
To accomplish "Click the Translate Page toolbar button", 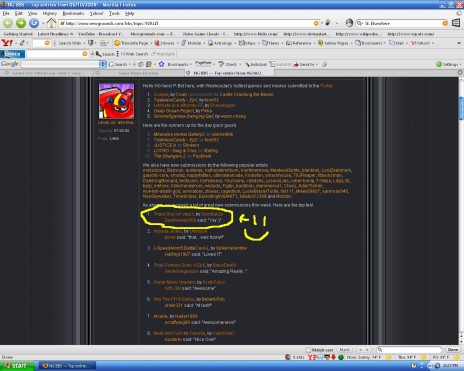I will pyautogui.click(x=131, y=43).
